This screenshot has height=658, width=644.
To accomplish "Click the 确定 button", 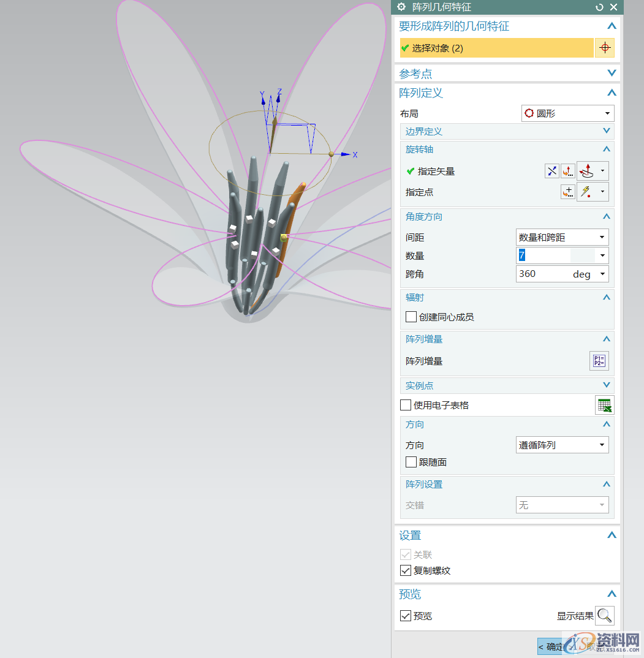I will tap(553, 646).
